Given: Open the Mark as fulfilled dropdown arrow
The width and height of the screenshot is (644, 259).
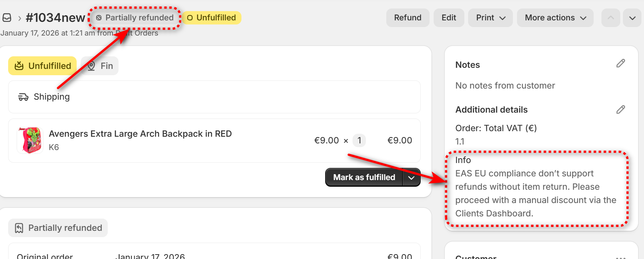Looking at the screenshot, I should [x=411, y=177].
